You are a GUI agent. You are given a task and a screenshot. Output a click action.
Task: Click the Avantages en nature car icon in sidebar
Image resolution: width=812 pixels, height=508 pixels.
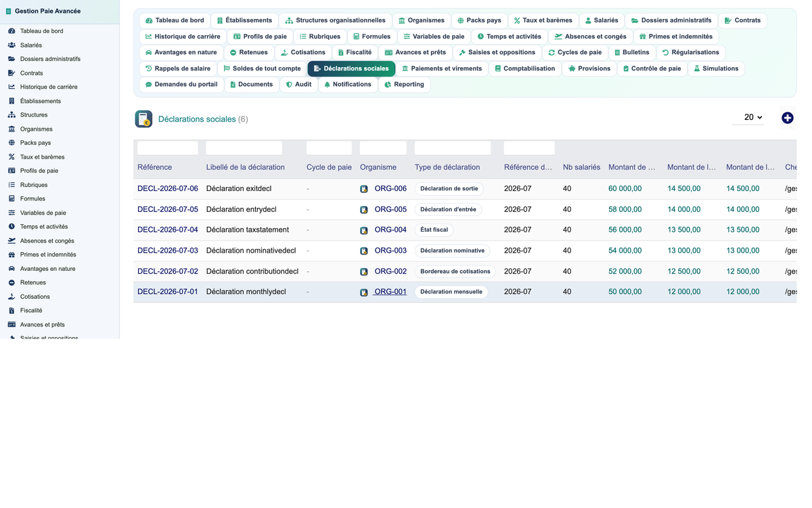point(12,269)
